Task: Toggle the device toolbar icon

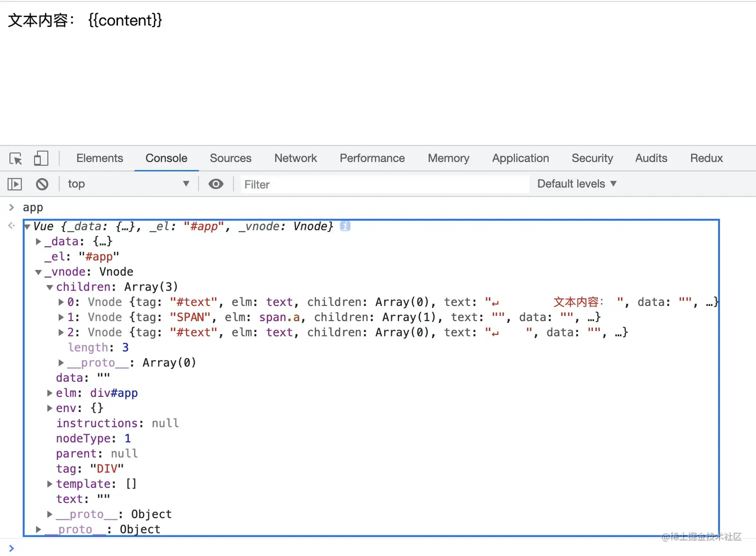Action: click(41, 158)
